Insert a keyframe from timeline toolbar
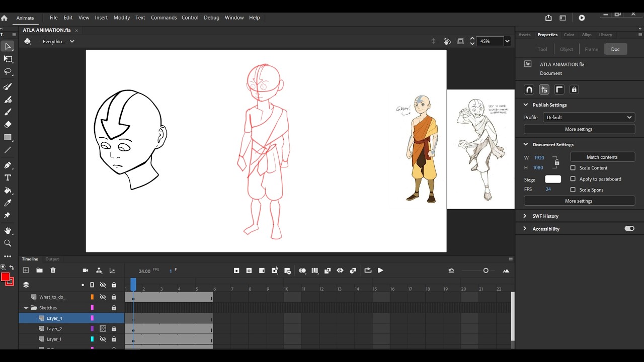The width and height of the screenshot is (644, 362). tap(236, 270)
